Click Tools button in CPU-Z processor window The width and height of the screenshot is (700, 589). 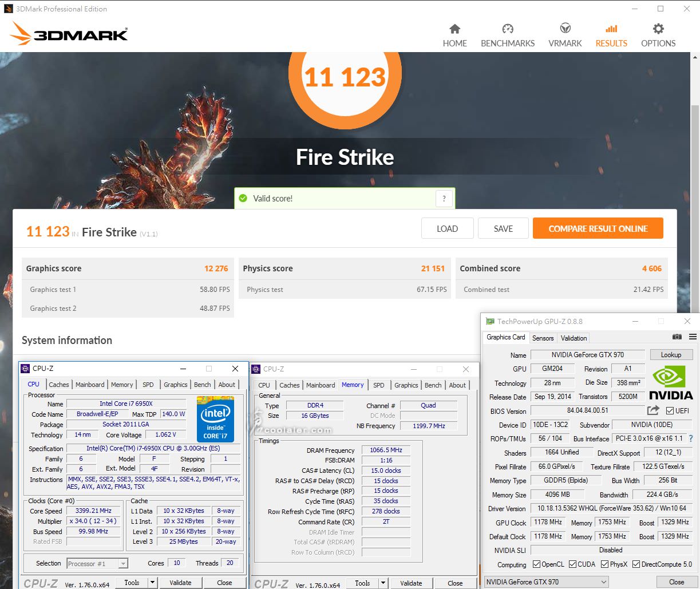point(132,583)
